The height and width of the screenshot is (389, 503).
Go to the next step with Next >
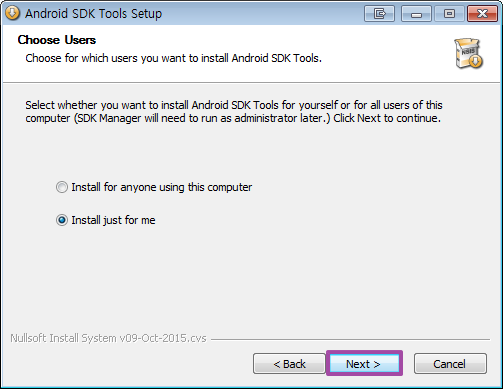click(364, 363)
